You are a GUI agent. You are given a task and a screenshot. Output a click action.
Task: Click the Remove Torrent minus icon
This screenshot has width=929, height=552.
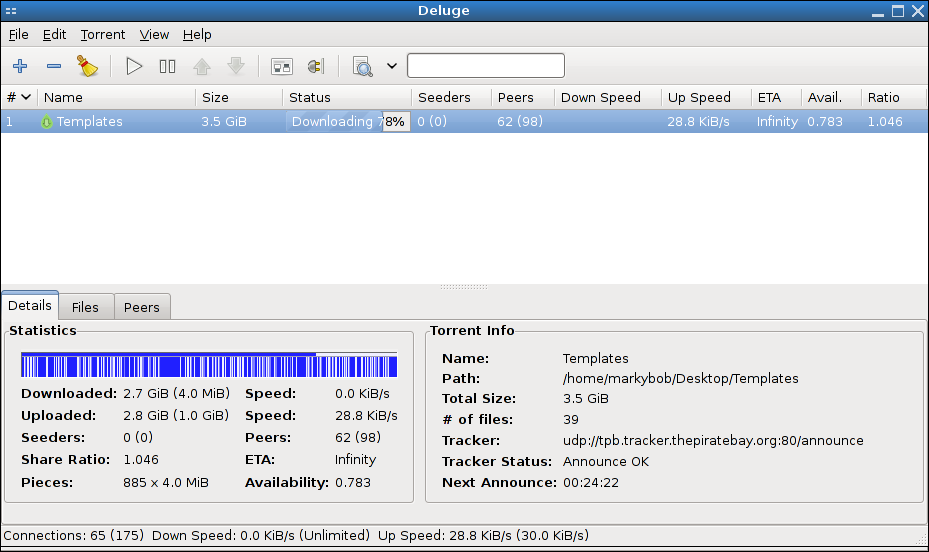pyautogui.click(x=54, y=67)
